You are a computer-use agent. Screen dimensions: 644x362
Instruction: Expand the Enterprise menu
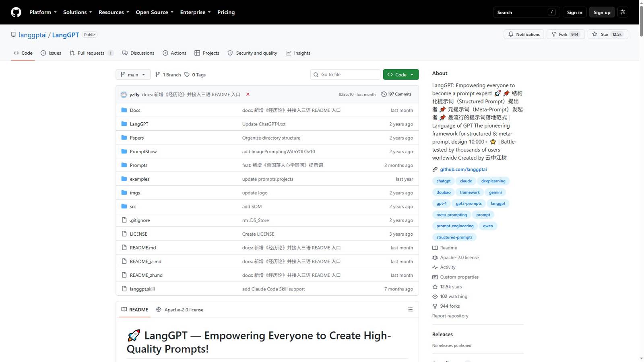195,12
